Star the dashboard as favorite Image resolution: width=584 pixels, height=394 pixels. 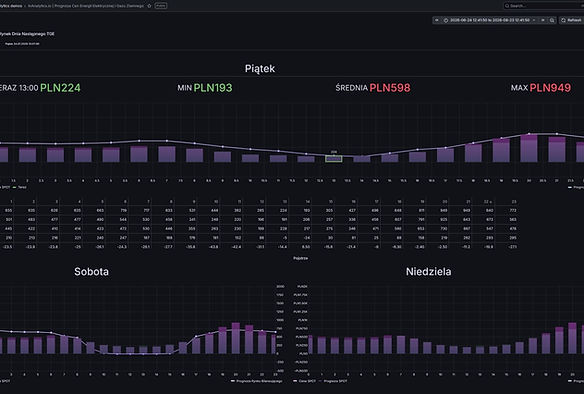(149, 6)
